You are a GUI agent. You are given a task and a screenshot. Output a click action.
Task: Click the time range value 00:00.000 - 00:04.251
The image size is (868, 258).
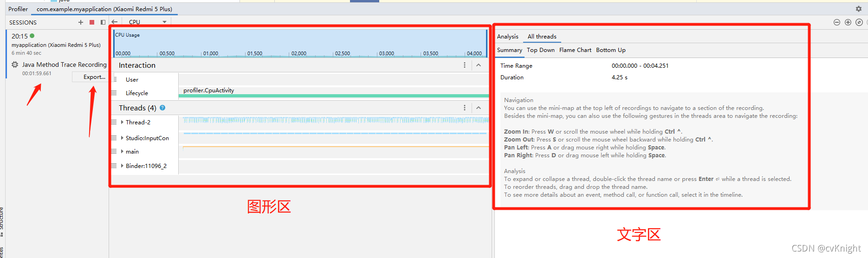(640, 66)
